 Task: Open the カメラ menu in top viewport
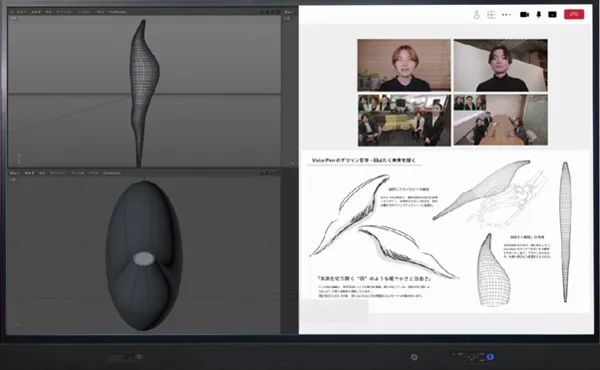pyautogui.click(x=36, y=12)
